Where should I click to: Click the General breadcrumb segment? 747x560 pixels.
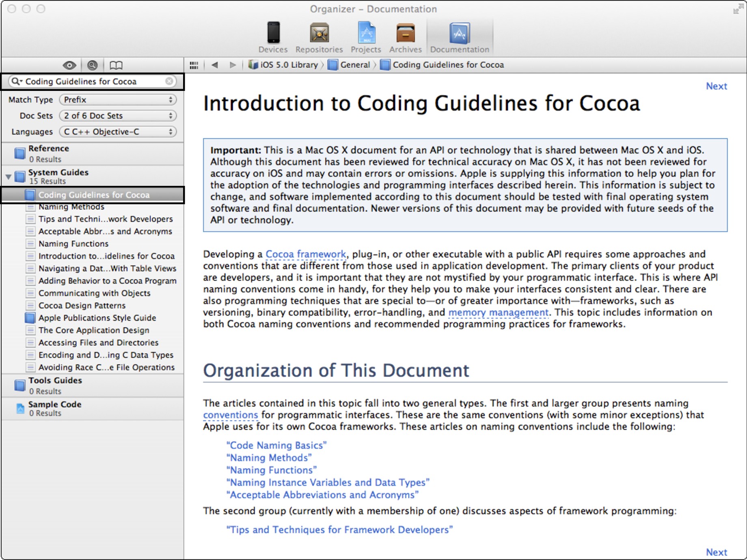pyautogui.click(x=350, y=65)
